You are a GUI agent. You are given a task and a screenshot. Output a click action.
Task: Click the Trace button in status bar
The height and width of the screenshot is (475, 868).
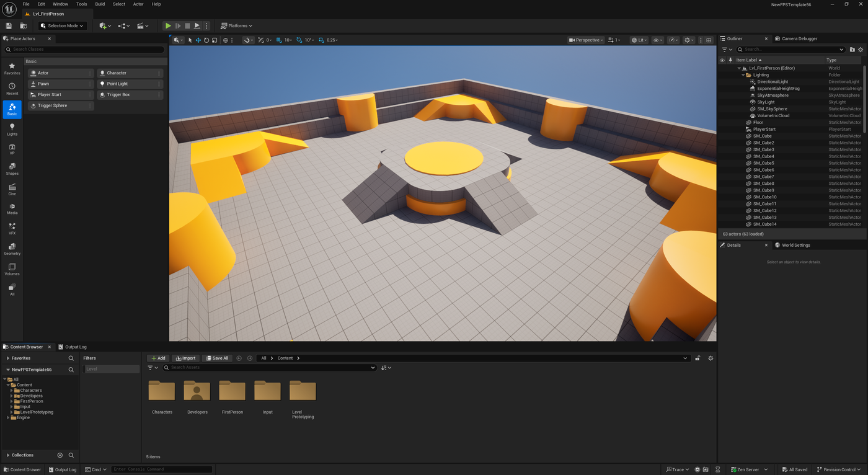click(677, 469)
